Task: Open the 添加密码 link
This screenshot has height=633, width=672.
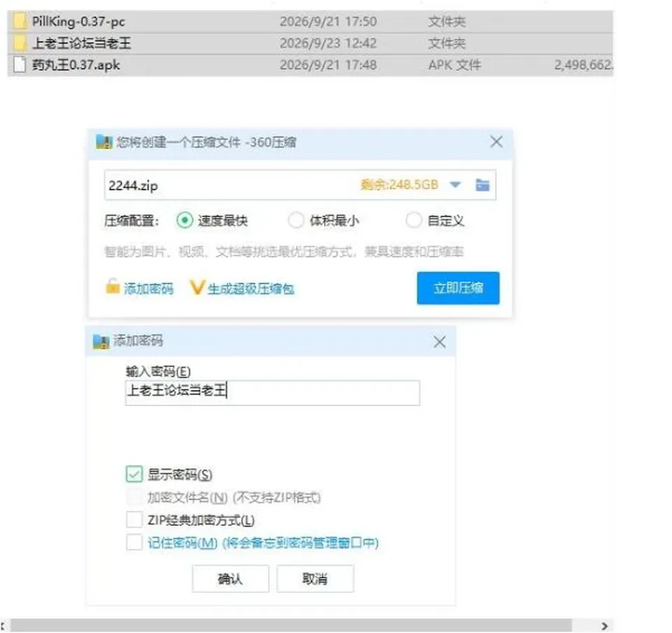Action: (x=148, y=289)
